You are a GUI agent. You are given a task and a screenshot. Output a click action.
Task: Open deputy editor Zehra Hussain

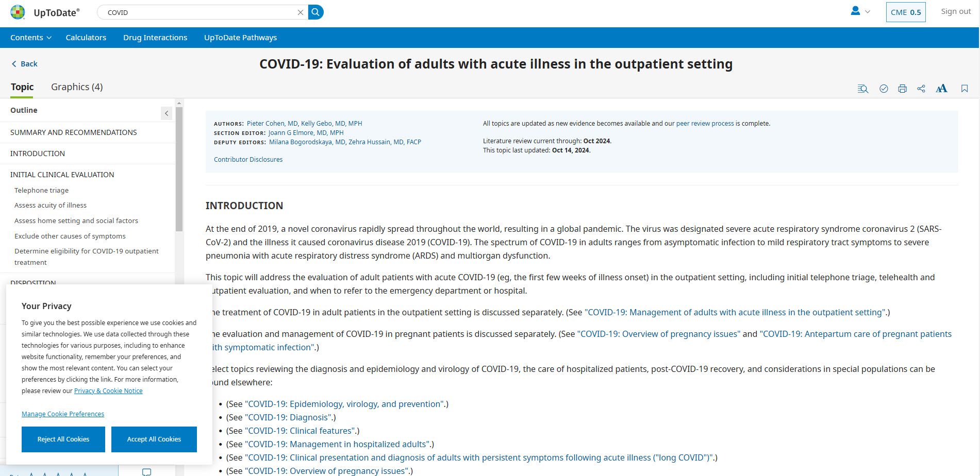tap(385, 142)
